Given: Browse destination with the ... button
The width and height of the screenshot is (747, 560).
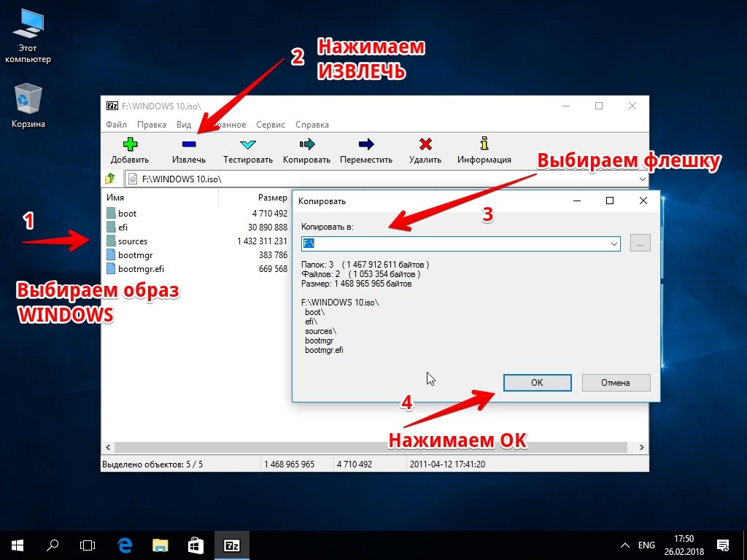Looking at the screenshot, I should point(640,244).
